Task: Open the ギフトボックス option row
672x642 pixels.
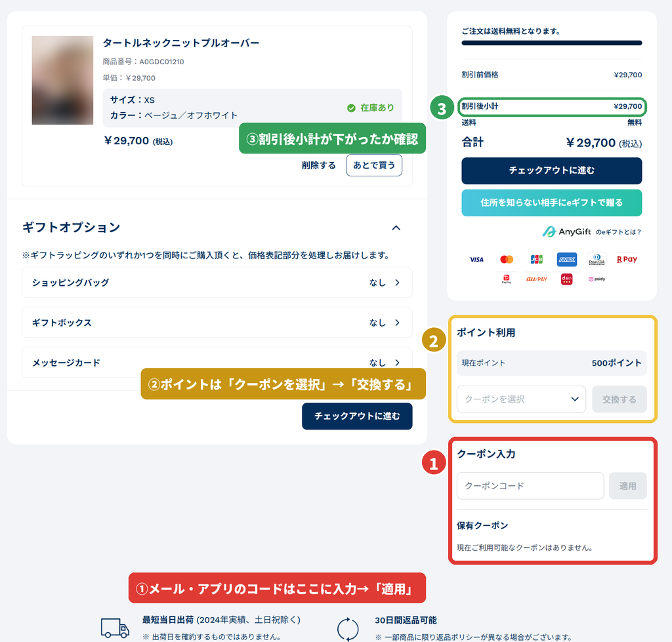Action: pos(217,323)
